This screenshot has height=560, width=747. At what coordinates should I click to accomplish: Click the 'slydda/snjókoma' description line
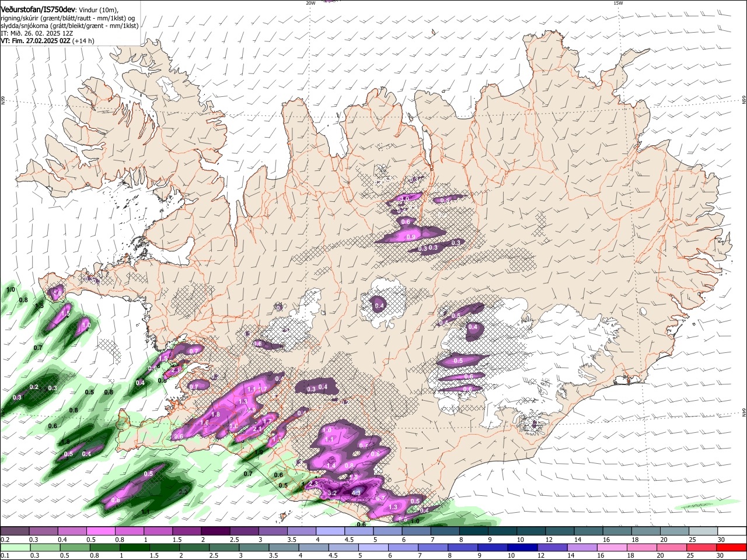point(69,26)
